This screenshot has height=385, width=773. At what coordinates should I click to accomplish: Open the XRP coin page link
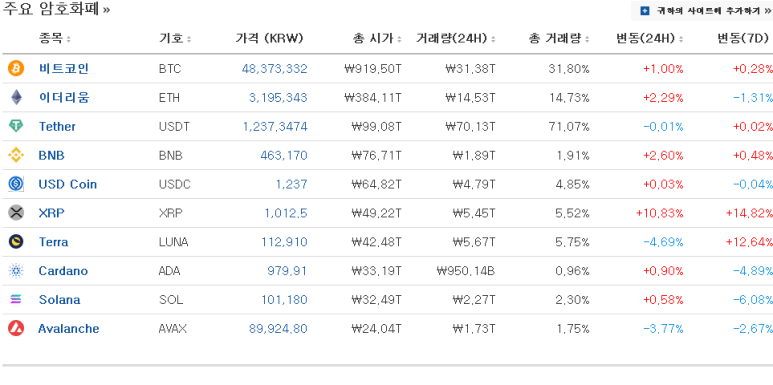tap(51, 213)
